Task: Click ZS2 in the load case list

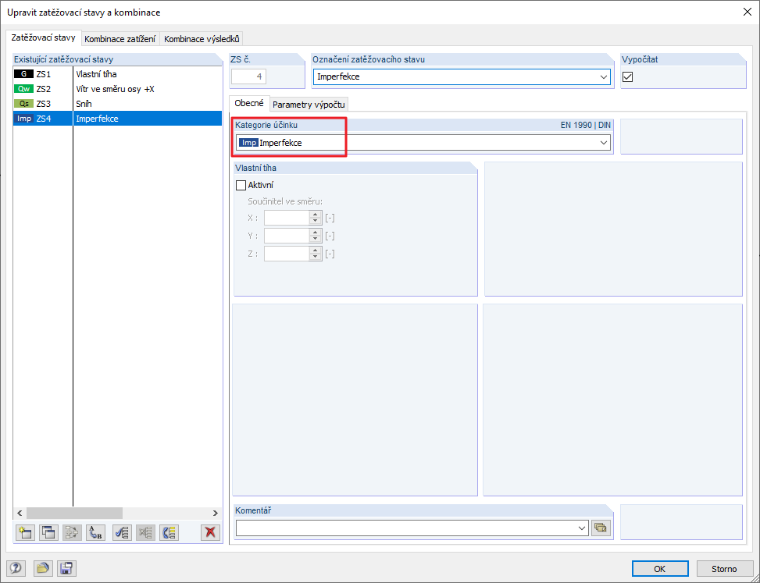Action: click(44, 89)
